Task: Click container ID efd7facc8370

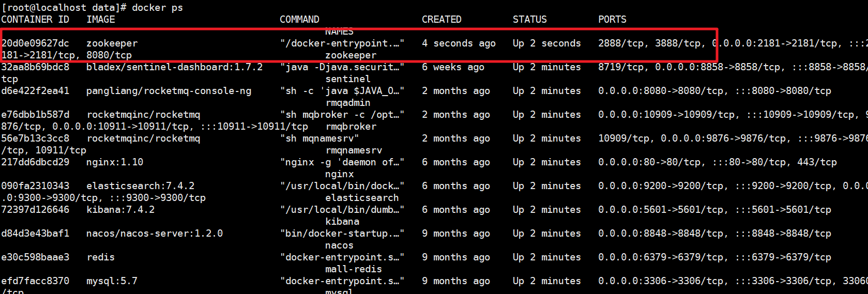Action: (x=35, y=281)
